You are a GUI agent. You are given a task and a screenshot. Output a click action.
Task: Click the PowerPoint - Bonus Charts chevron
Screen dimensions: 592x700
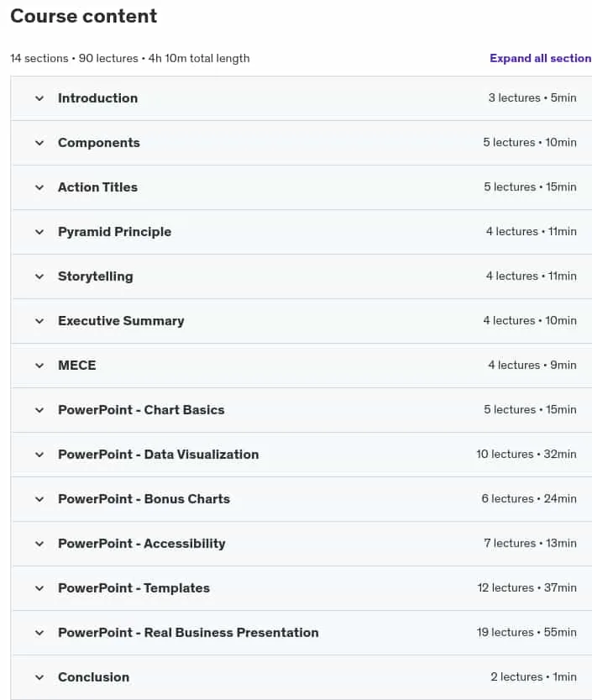39,499
